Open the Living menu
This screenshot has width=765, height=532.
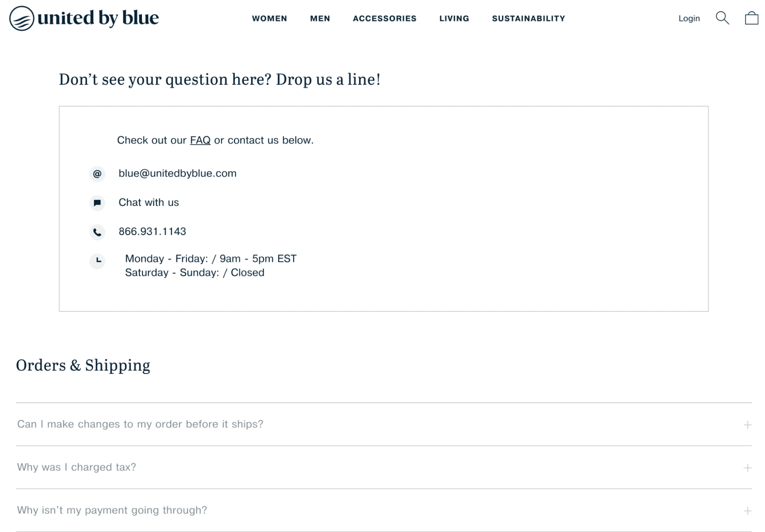[x=454, y=18]
